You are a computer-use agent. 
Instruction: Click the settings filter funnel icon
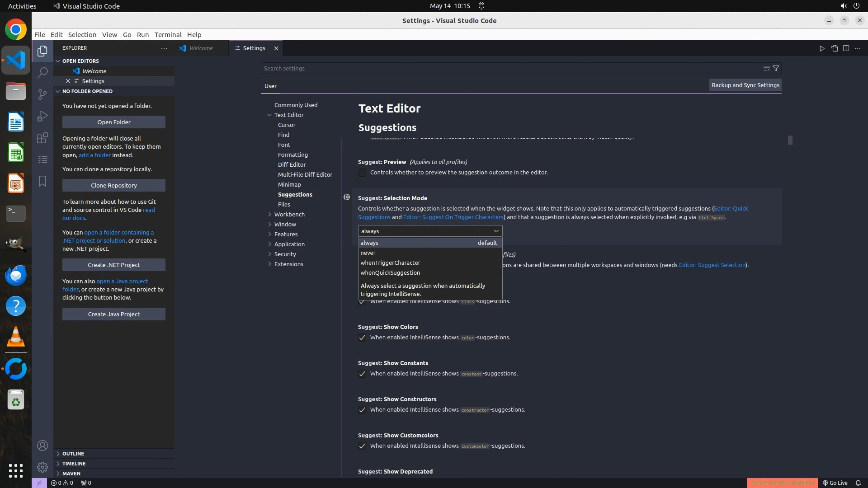[x=776, y=68]
